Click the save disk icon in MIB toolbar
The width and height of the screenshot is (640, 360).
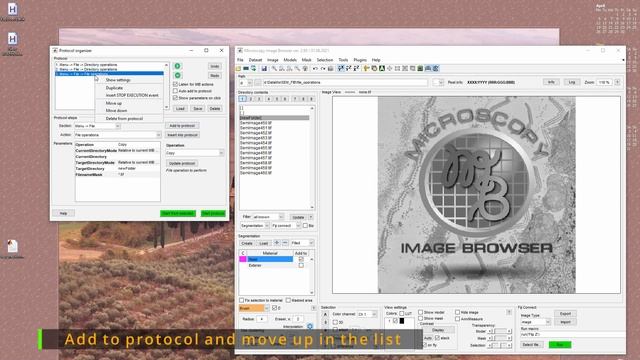(x=264, y=69)
